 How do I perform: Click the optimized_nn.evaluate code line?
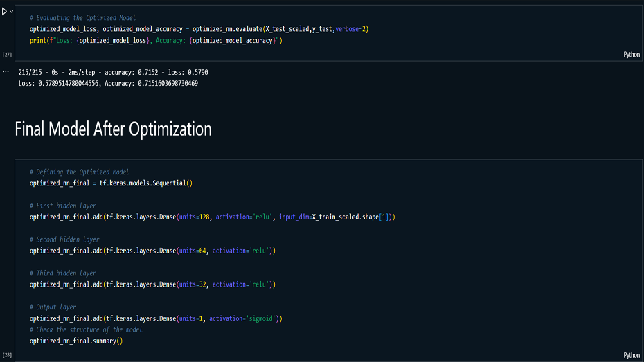click(x=199, y=29)
